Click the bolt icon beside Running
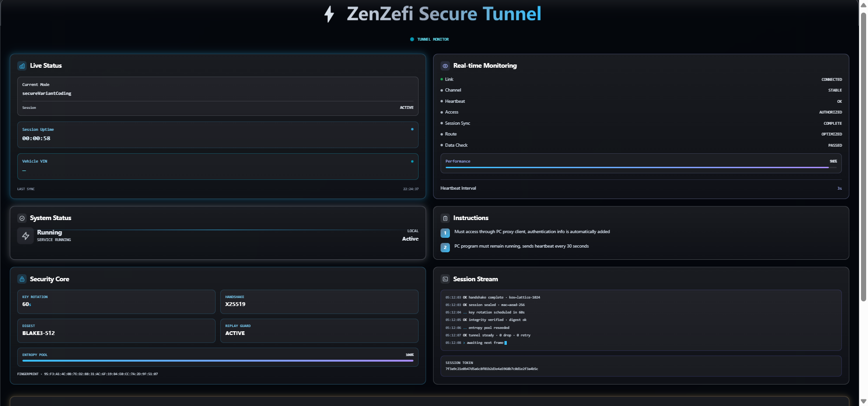The width and height of the screenshot is (868, 406). [26, 236]
